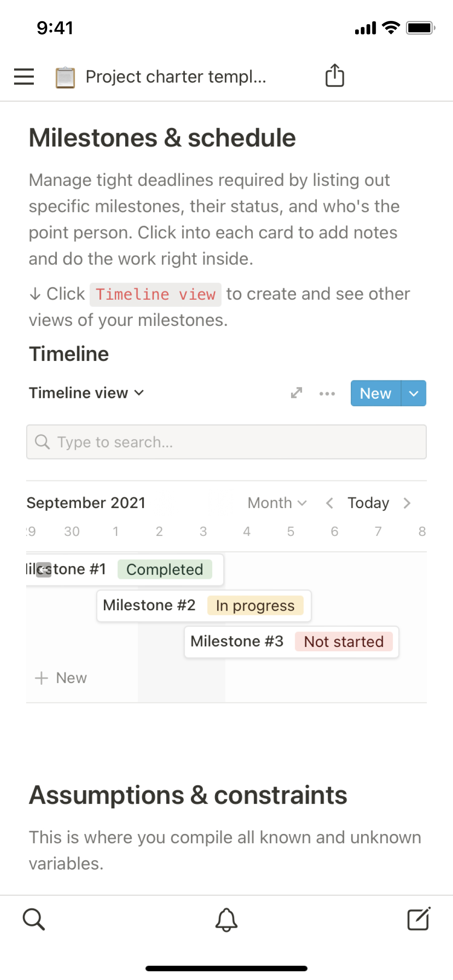This screenshot has width=453, height=980.
Task: Jump to Today in timeline
Action: point(368,503)
